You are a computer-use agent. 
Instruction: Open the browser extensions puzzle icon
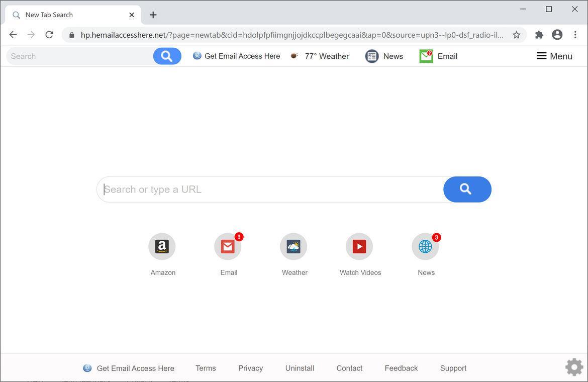point(538,35)
